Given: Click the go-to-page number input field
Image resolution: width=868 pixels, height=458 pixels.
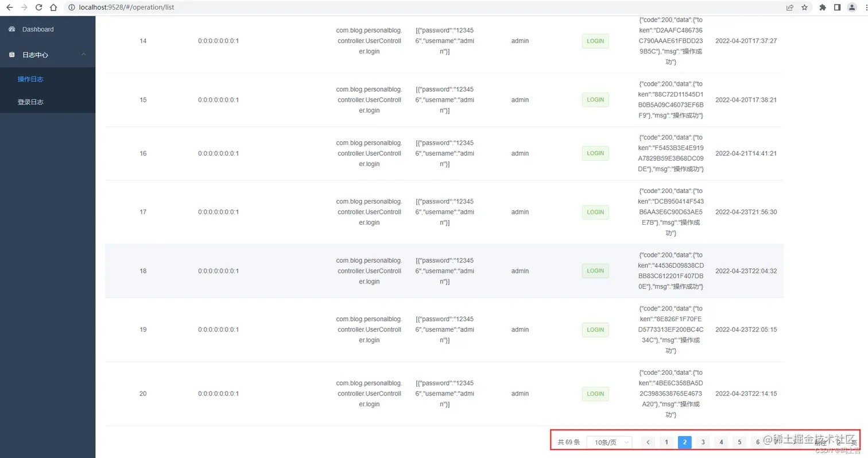Looking at the screenshot, I should point(839,442).
